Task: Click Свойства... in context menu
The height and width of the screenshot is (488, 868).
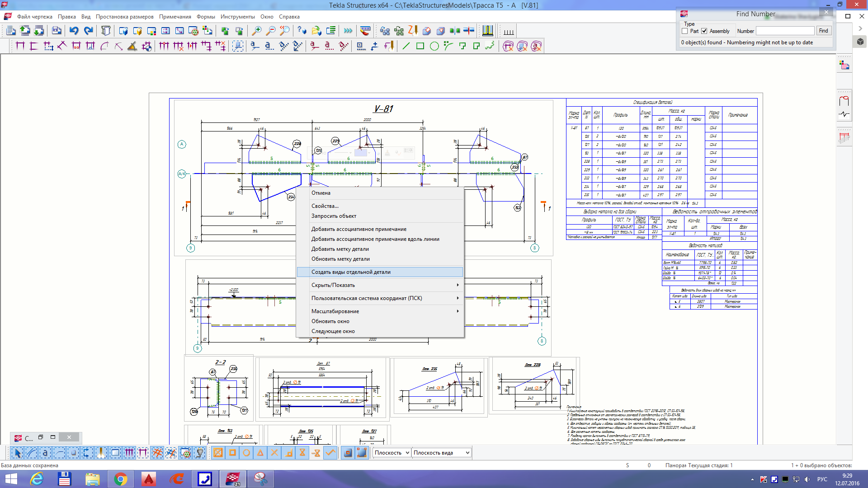Action: pos(325,206)
